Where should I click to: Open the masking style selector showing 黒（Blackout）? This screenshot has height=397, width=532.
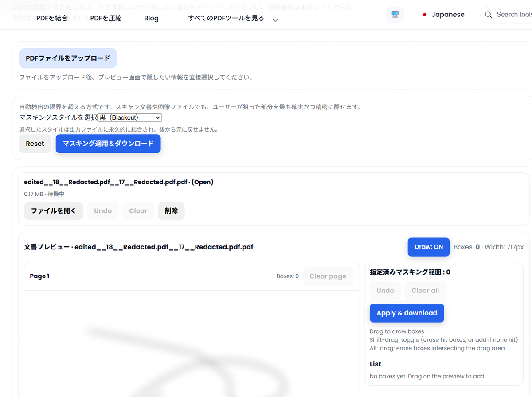(129, 117)
